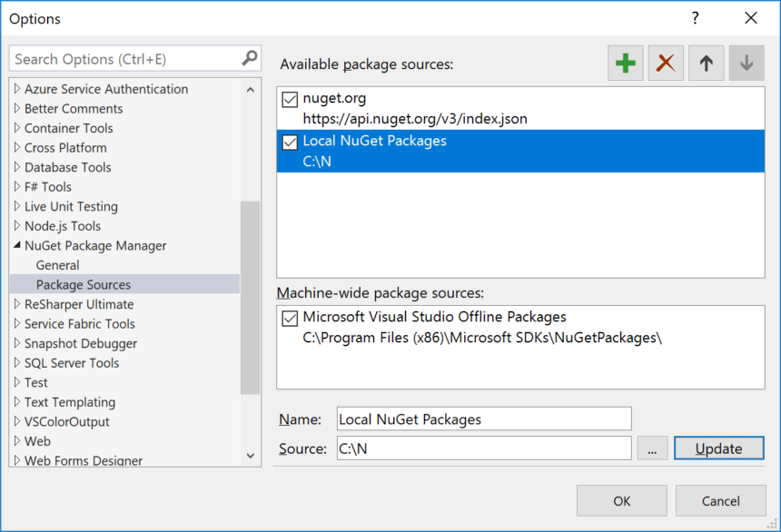
Task: Add a new package source
Action: [625, 64]
